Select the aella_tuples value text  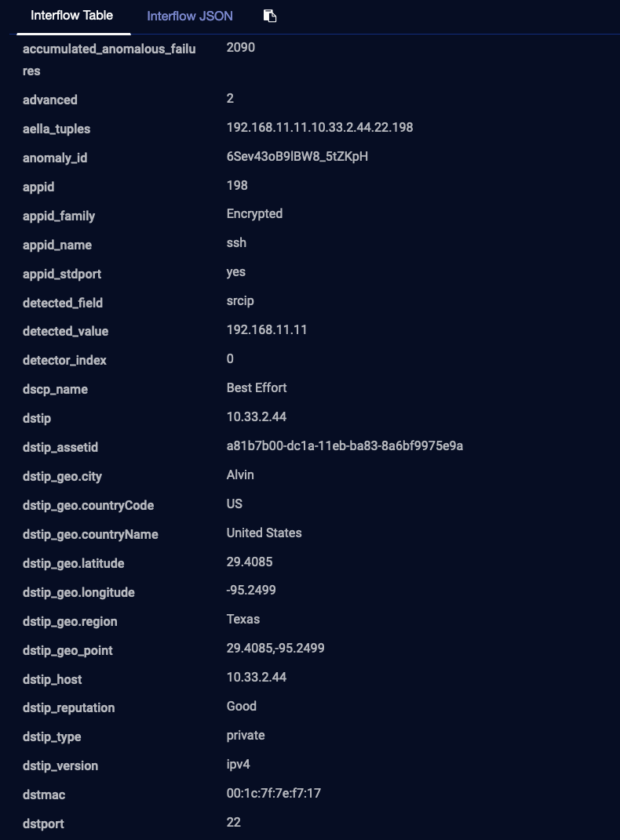point(319,128)
